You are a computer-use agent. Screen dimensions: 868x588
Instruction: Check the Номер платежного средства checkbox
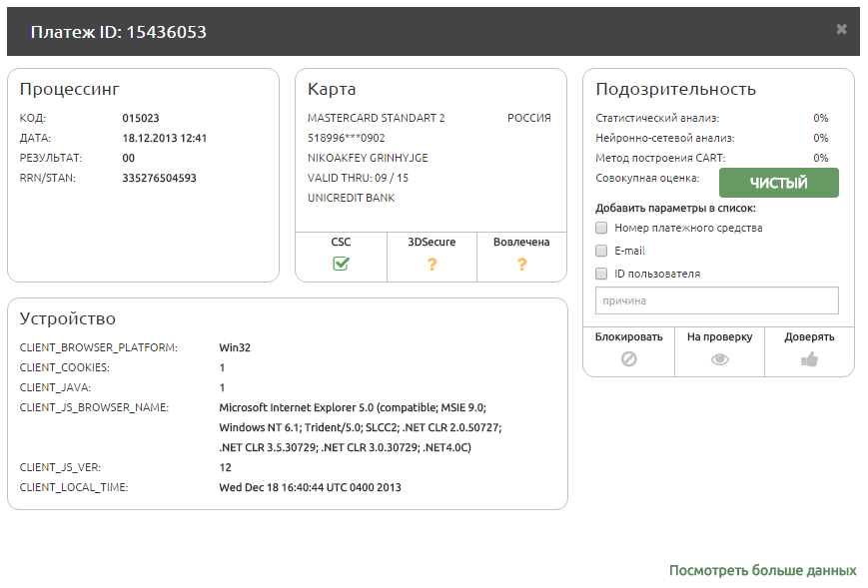click(601, 228)
